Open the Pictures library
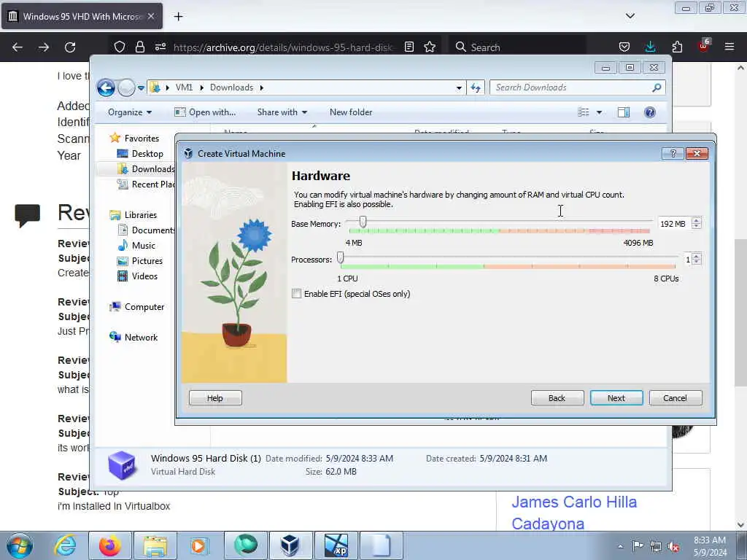This screenshot has width=747, height=560. point(147,261)
